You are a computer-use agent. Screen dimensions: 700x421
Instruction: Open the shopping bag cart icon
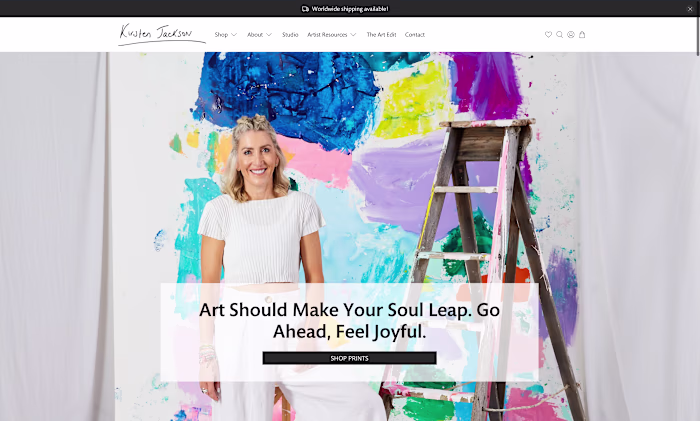582,34
